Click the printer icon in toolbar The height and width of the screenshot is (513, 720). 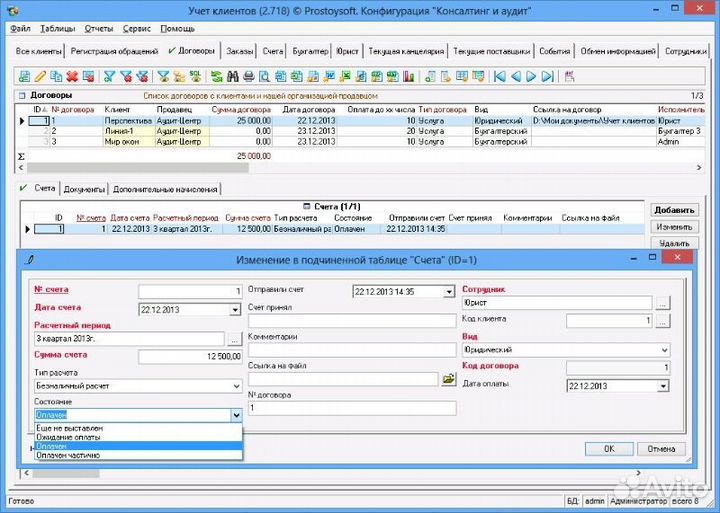tap(248, 76)
